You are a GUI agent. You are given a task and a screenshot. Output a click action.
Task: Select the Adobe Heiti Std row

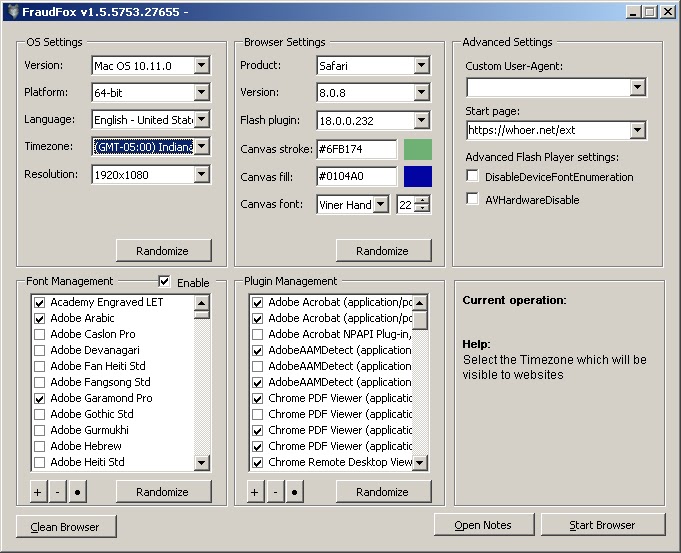(x=113, y=462)
